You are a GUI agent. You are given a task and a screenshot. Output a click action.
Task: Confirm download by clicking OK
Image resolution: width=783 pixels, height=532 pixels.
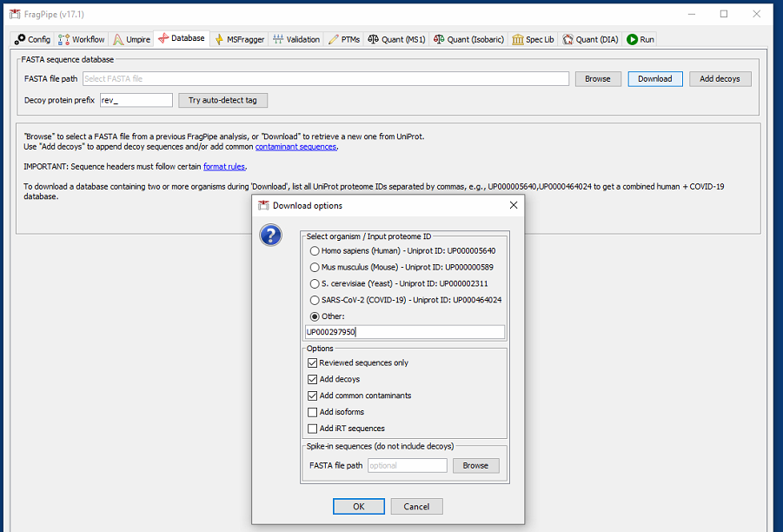358,506
